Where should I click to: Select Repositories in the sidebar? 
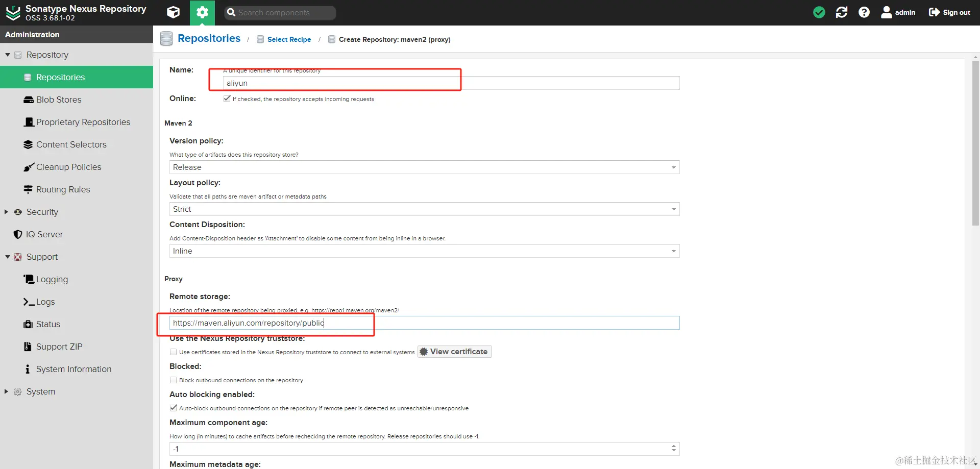click(77, 77)
